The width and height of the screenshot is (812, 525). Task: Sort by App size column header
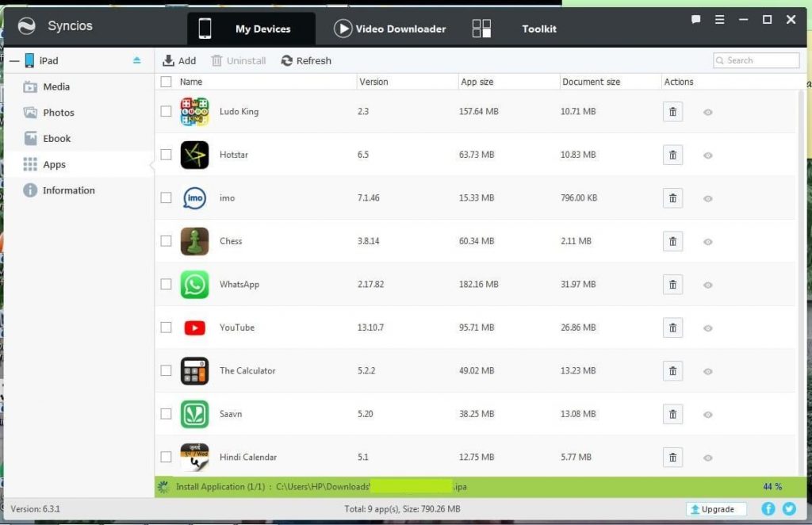pos(477,82)
